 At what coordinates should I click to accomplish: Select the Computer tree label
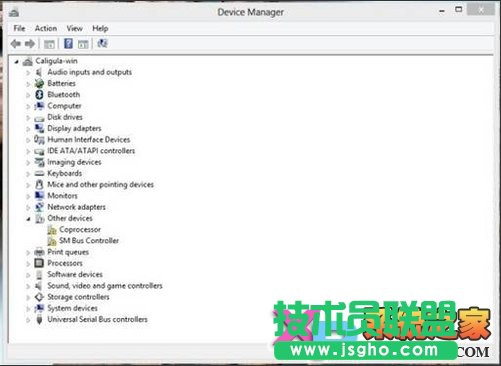click(x=64, y=106)
